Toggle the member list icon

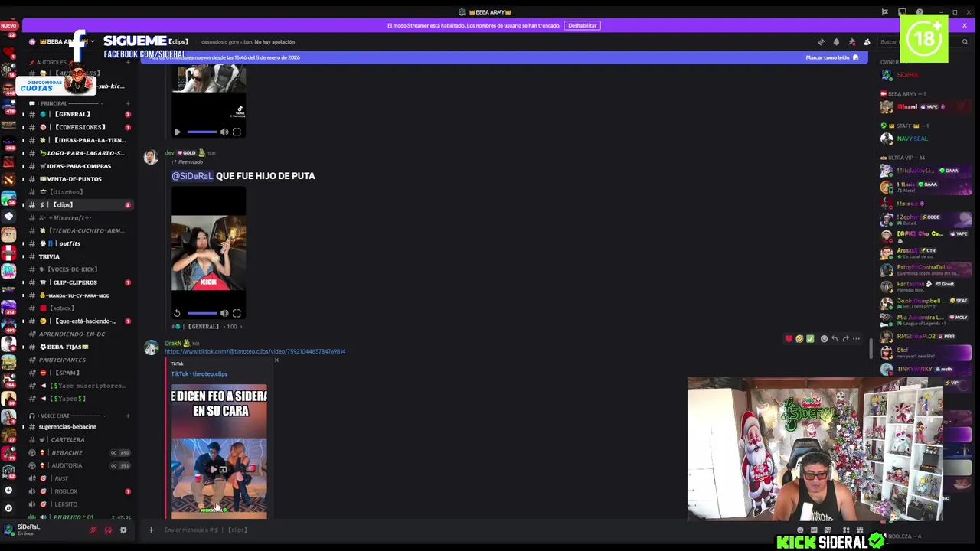coord(867,42)
